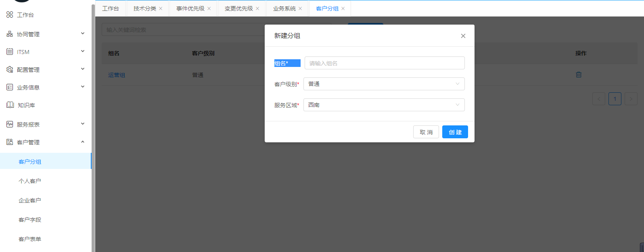This screenshot has width=644, height=252.
Task: Open the 运营组 group link
Action: tap(117, 75)
